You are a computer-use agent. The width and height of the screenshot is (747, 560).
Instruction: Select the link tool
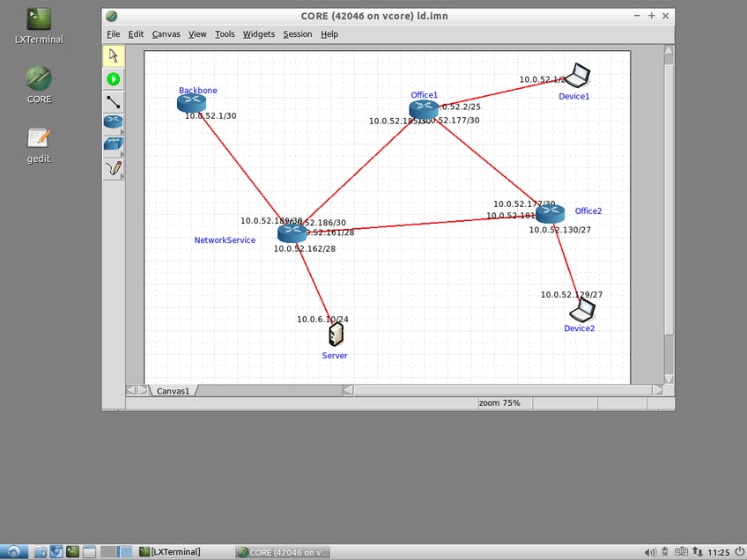point(114,102)
